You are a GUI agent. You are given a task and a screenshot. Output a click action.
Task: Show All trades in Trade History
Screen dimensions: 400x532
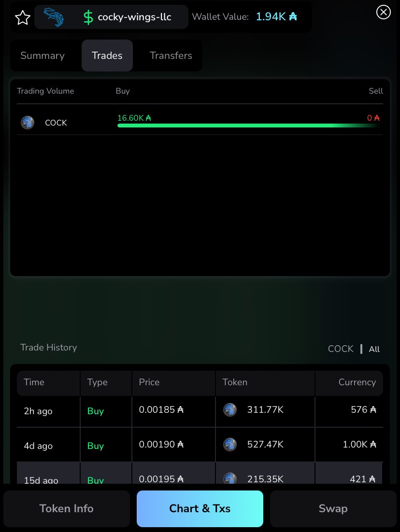click(374, 349)
